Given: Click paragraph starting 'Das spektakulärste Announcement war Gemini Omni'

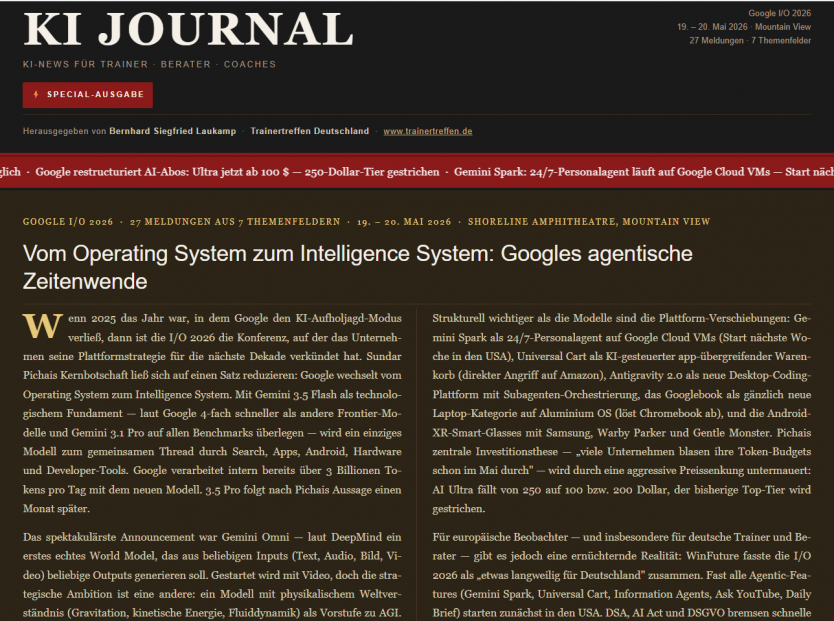Looking at the screenshot, I should 212,575.
